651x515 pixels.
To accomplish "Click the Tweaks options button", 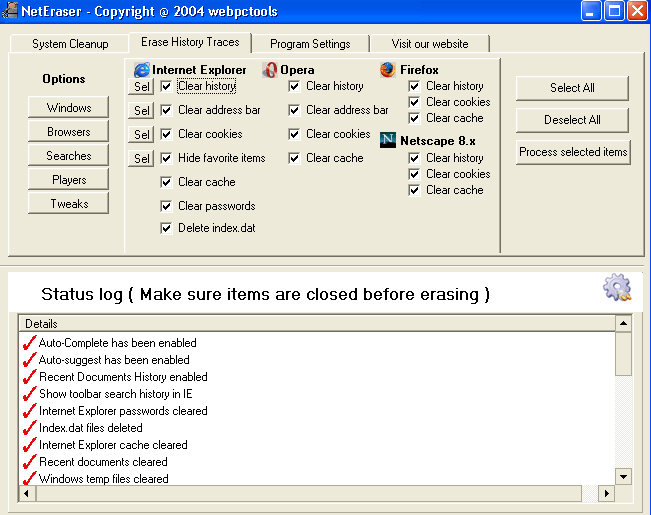I will tap(69, 204).
